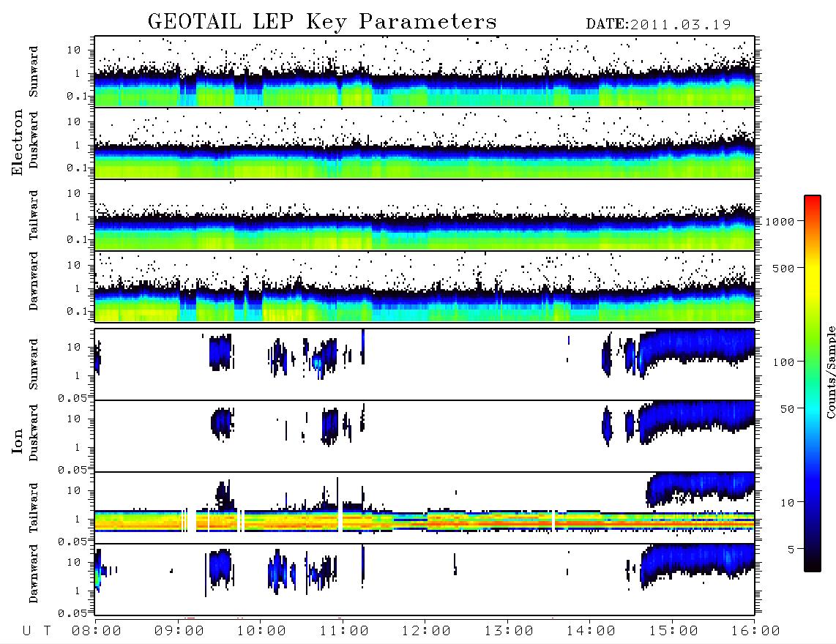
Task: Click the U T axis label
Action: point(37,632)
